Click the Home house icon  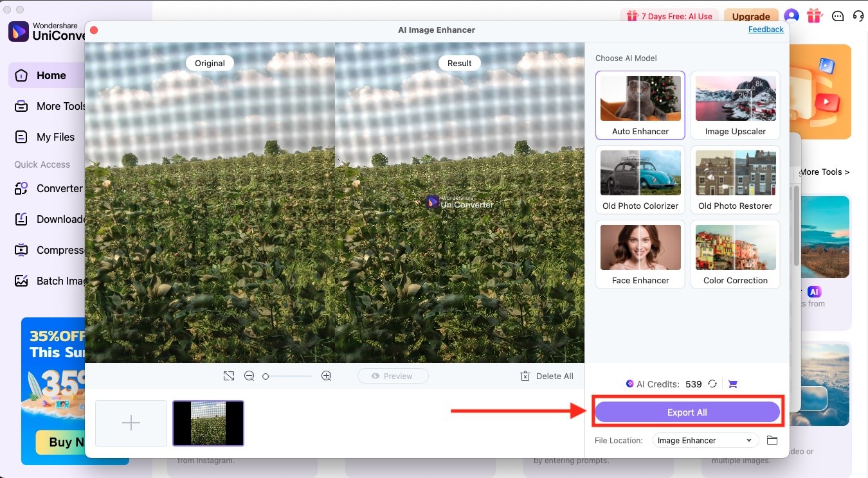[21, 75]
